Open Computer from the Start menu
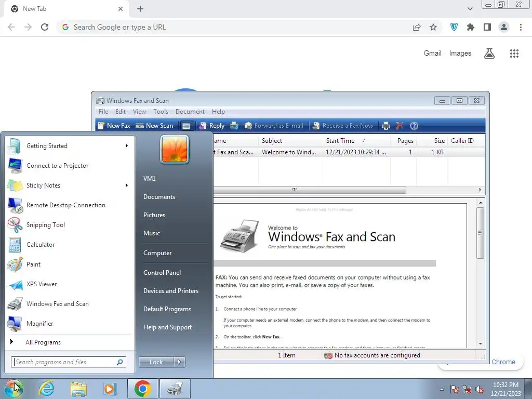The width and height of the screenshot is (532, 399). (157, 253)
